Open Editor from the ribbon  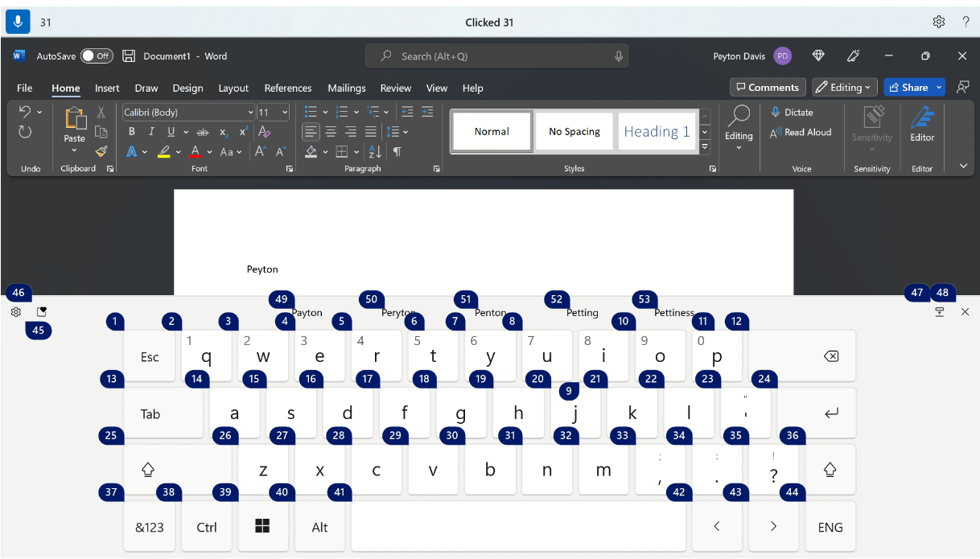921,125
